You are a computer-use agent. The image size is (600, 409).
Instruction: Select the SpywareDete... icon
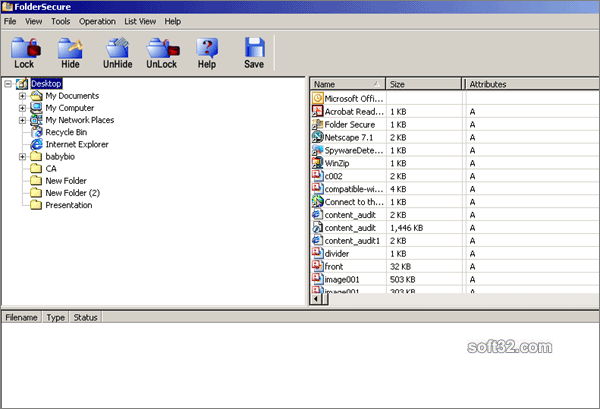click(x=318, y=150)
